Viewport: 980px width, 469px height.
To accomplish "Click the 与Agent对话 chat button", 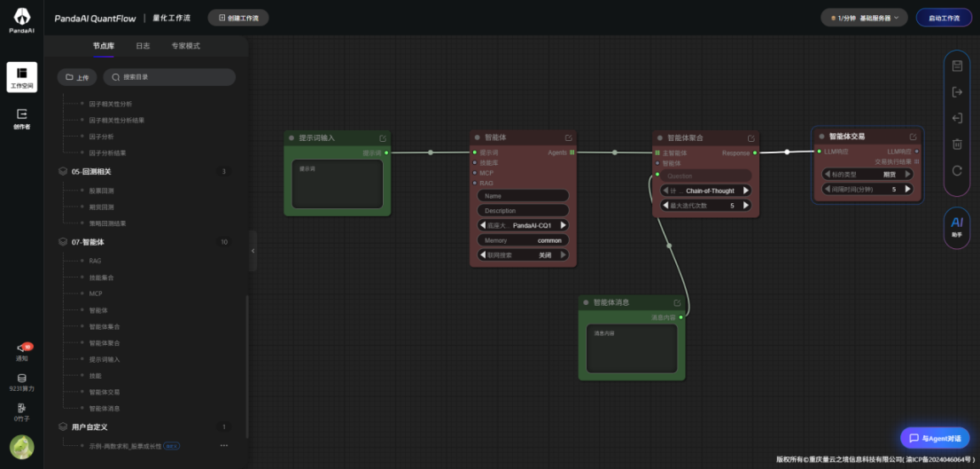I will click(x=935, y=438).
